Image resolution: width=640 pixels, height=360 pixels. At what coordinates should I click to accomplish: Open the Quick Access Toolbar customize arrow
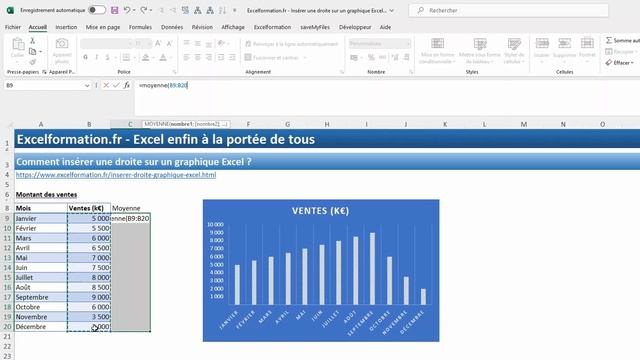(x=235, y=10)
